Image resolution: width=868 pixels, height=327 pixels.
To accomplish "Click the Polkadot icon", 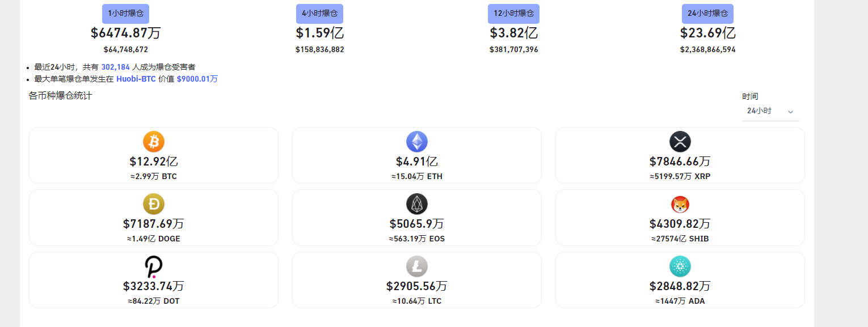I will point(154,266).
